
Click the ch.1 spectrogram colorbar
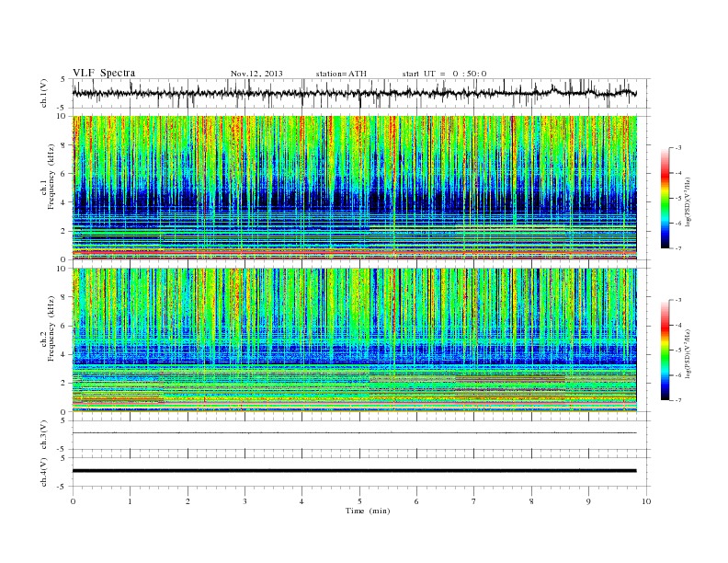click(x=665, y=199)
